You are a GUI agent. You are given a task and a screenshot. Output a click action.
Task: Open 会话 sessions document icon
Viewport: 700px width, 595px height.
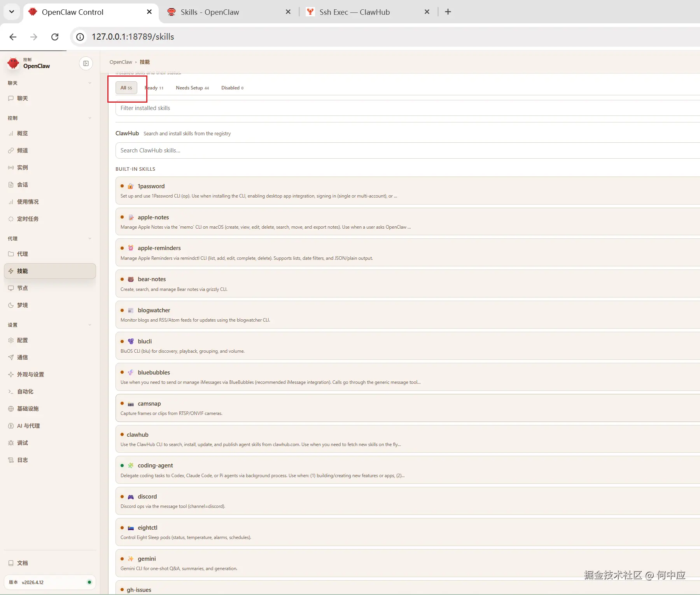click(x=11, y=185)
